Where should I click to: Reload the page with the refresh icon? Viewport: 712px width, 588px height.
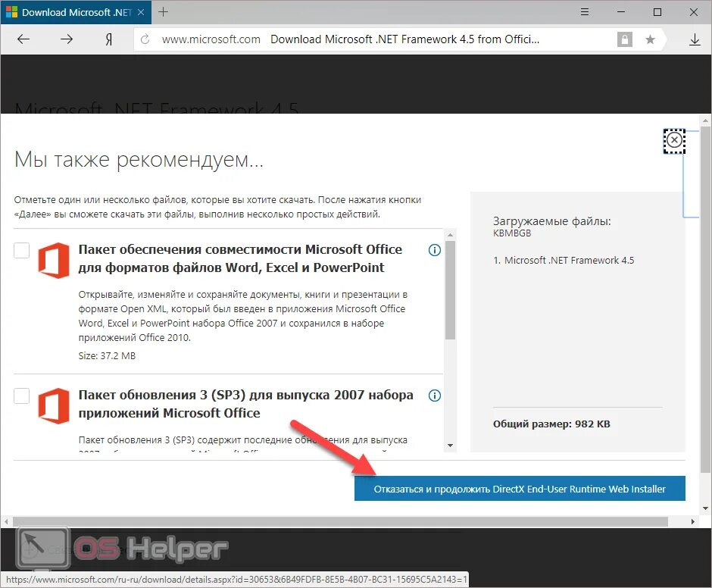click(x=145, y=39)
